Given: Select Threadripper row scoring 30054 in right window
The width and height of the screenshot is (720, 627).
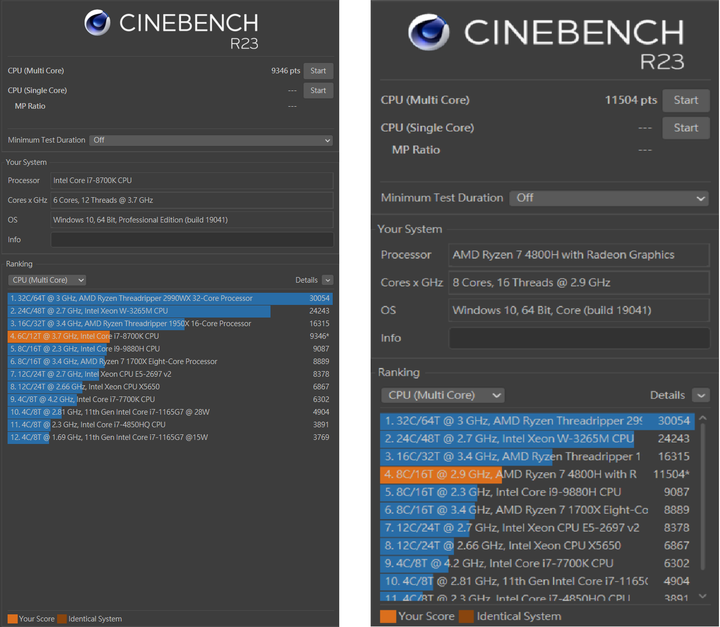Looking at the screenshot, I should [x=537, y=421].
